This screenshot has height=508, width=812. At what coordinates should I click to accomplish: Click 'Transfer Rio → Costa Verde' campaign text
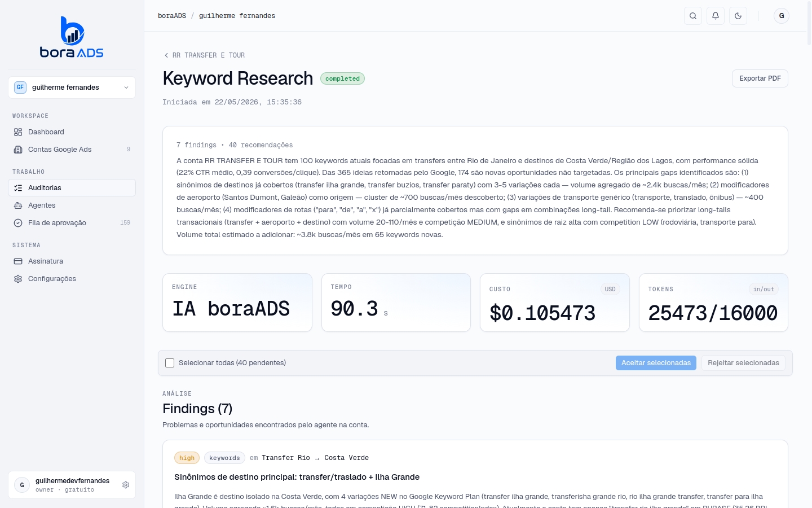tap(315, 458)
